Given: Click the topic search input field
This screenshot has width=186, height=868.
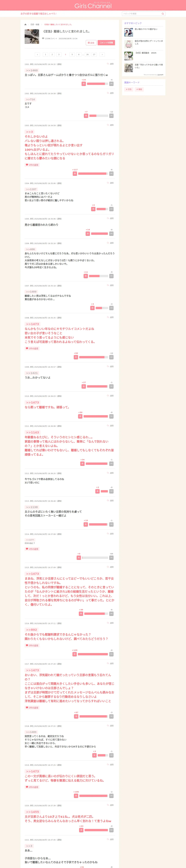Looking at the screenshot, I should coord(141,14).
